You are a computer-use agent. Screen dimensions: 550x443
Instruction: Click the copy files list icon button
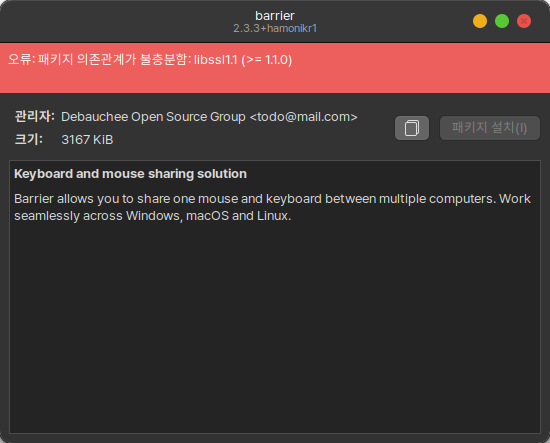412,128
